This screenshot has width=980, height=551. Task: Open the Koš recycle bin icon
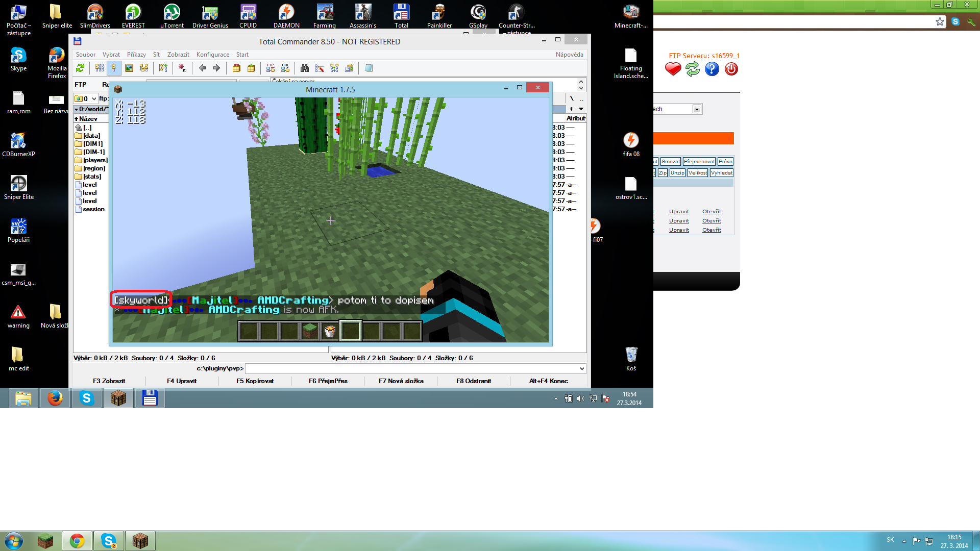(631, 358)
